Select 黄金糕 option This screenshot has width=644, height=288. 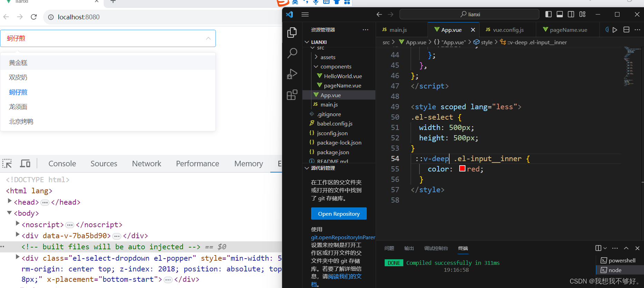tap(108, 63)
